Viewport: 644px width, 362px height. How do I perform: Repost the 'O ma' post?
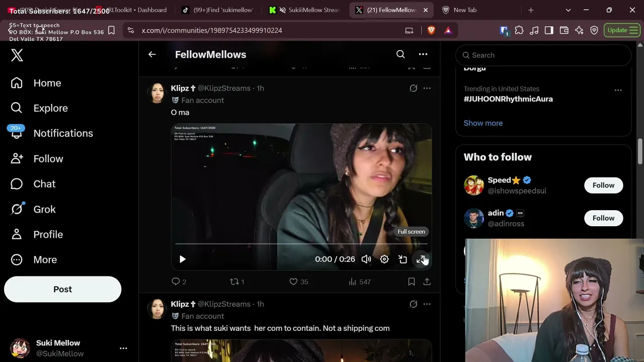[x=237, y=282]
